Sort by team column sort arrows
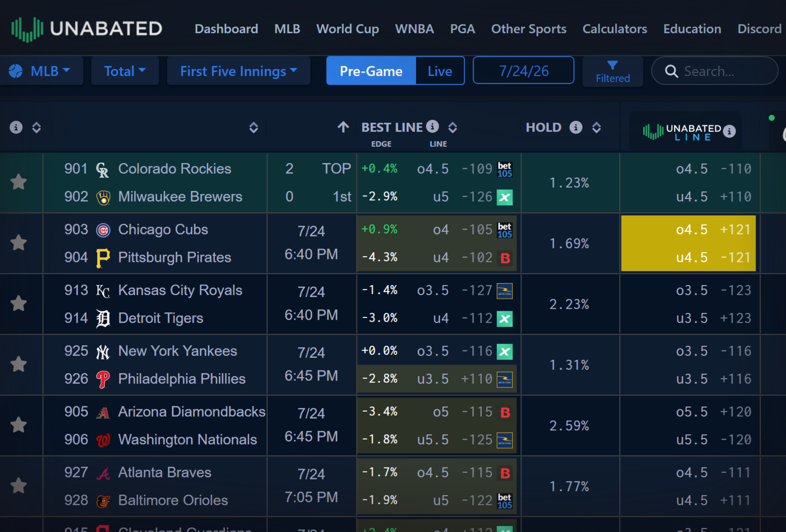The width and height of the screenshot is (786, 532). [254, 128]
